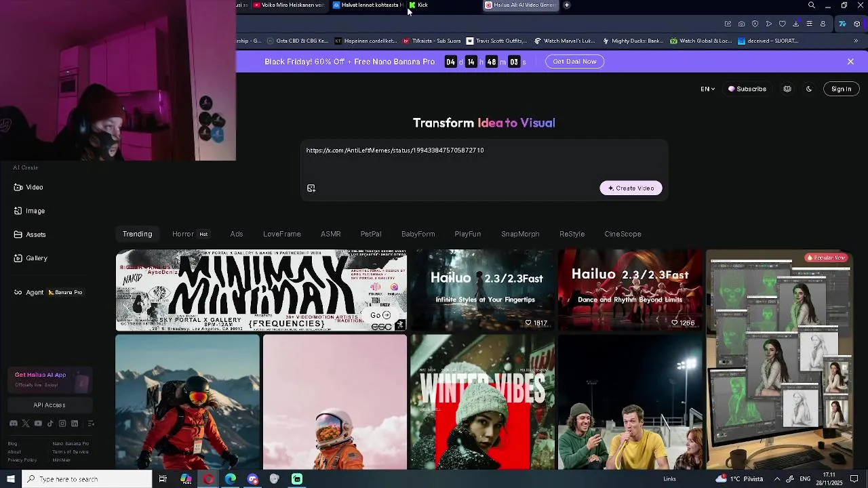Image resolution: width=868 pixels, height=488 pixels.
Task: Open a new browser tab with plus
Action: point(567,5)
